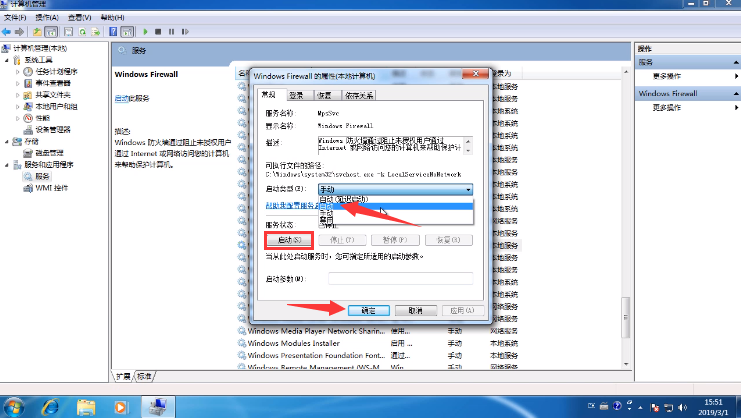Choose the highlighted 自动 startup type option
Screen dimensions: 741x418
click(x=396, y=206)
